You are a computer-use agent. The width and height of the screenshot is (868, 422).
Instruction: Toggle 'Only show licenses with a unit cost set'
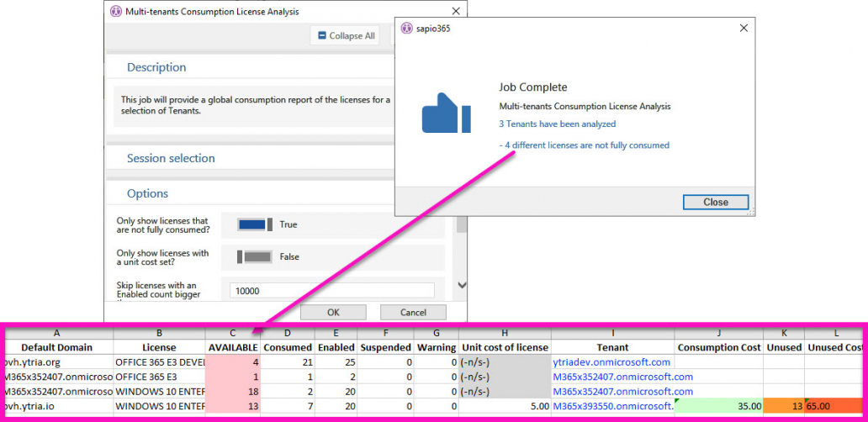[x=255, y=256]
